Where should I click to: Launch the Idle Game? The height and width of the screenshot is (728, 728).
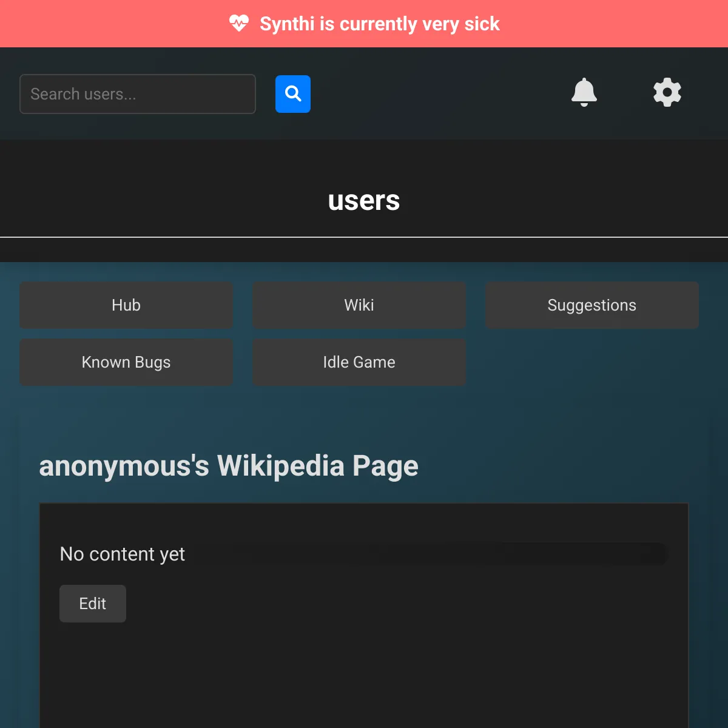359,362
